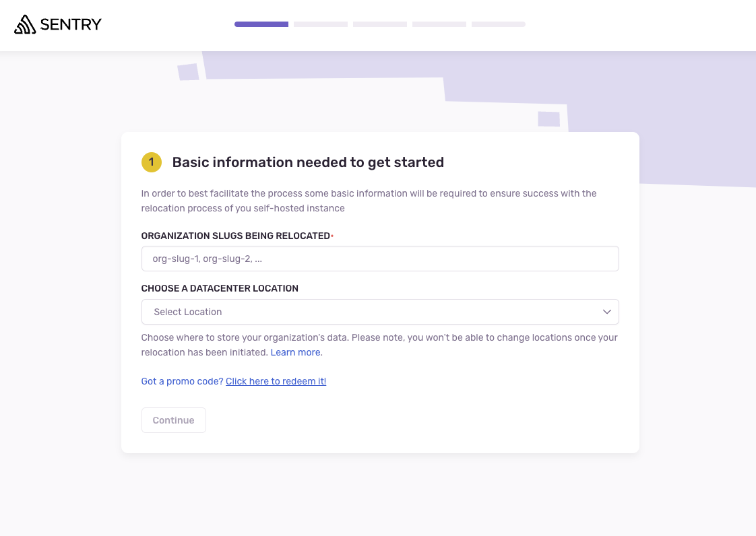Click the SENTRY wordmark in the header

(71, 24)
